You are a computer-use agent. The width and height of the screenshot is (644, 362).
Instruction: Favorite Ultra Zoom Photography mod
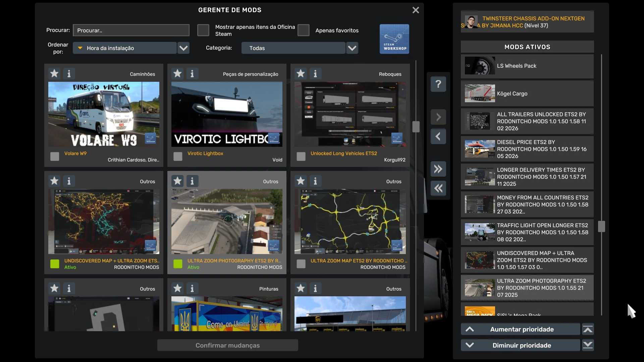(x=177, y=181)
